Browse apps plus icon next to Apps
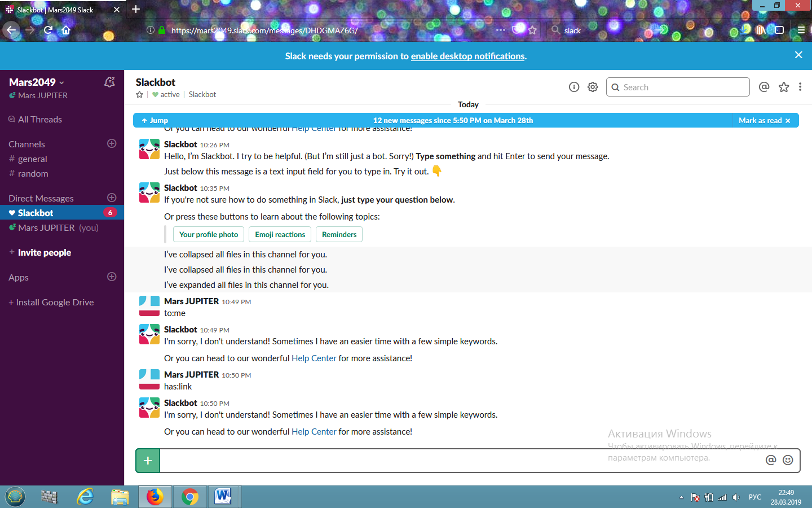 pos(112,277)
